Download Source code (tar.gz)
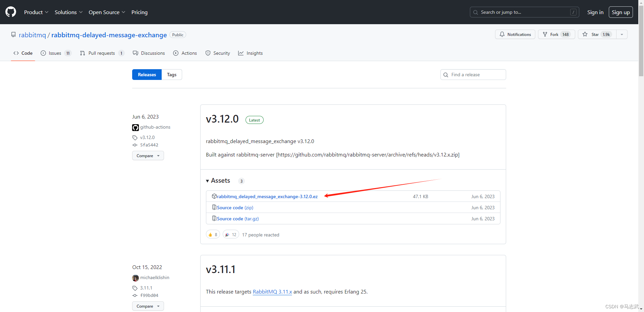 tap(238, 219)
